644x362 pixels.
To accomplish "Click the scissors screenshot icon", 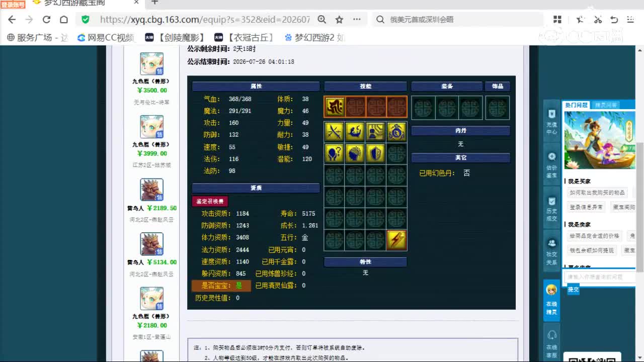I will (598, 20).
